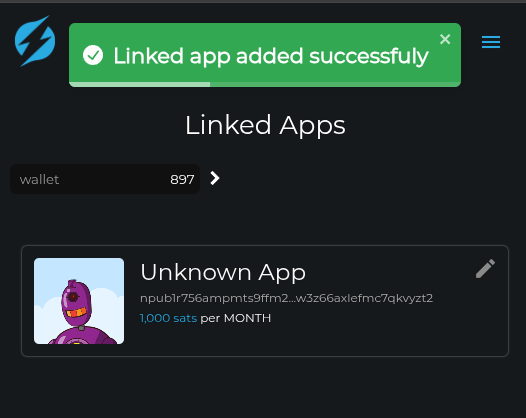Click the npub public key text
The image size is (526, 418).
coord(286,298)
